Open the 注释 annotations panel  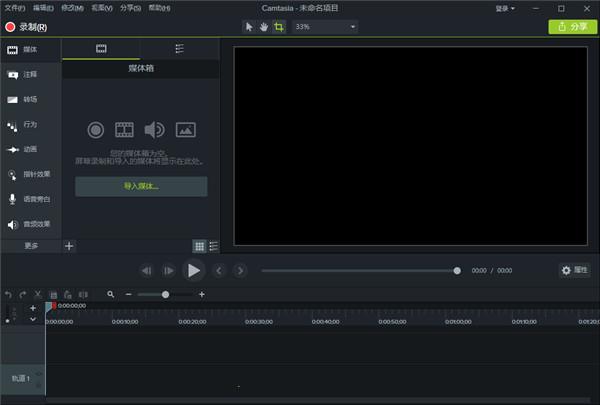[30, 75]
